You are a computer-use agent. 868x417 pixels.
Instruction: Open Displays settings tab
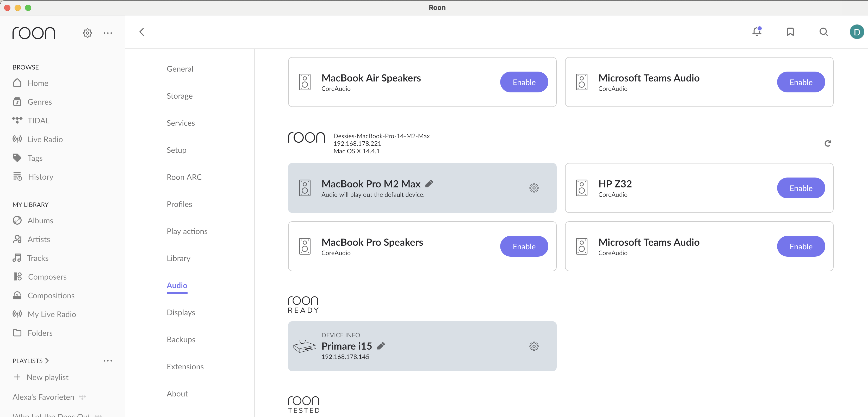click(x=181, y=313)
